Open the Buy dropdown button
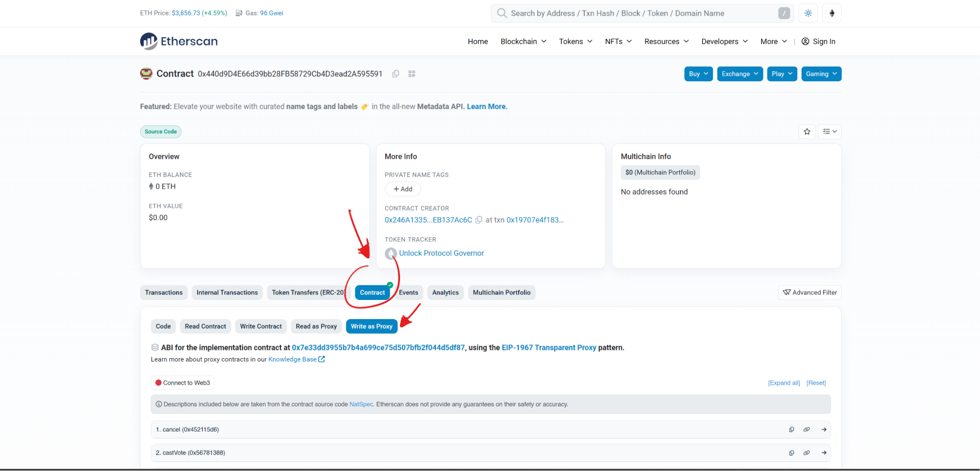 pyautogui.click(x=698, y=74)
